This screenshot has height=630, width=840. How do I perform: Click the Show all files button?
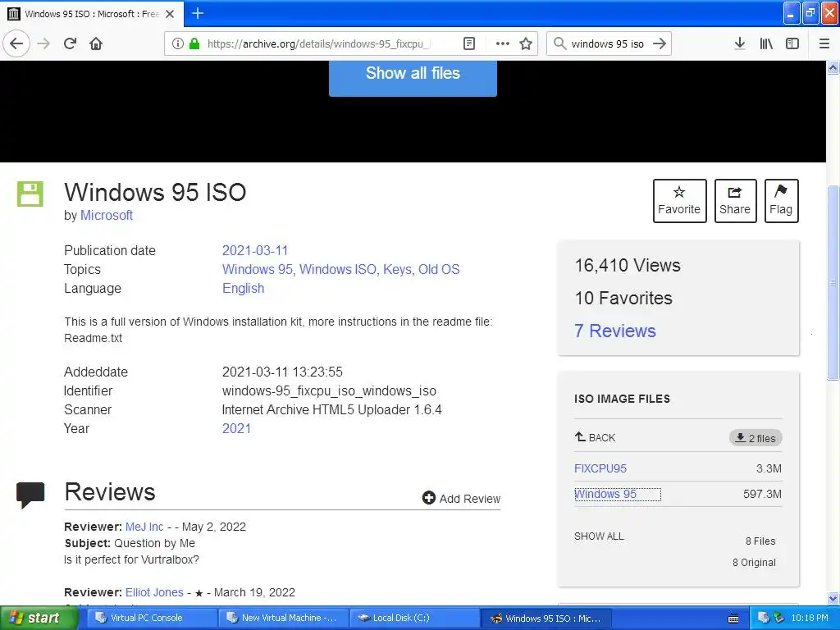(x=413, y=75)
